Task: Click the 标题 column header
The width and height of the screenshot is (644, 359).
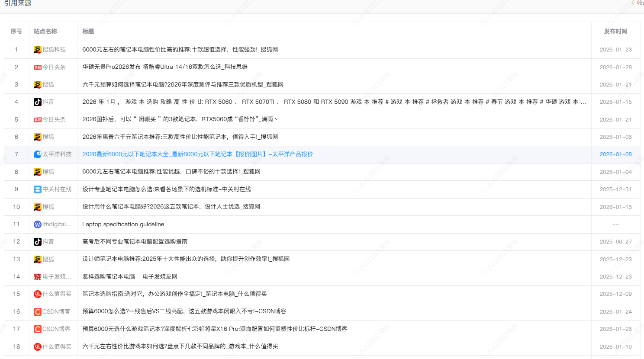Action: coord(88,32)
